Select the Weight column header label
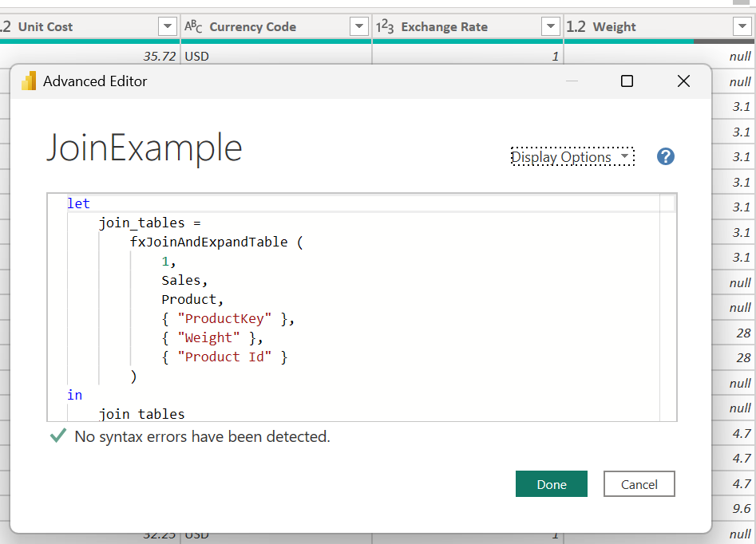The image size is (756, 544). pyautogui.click(x=614, y=27)
